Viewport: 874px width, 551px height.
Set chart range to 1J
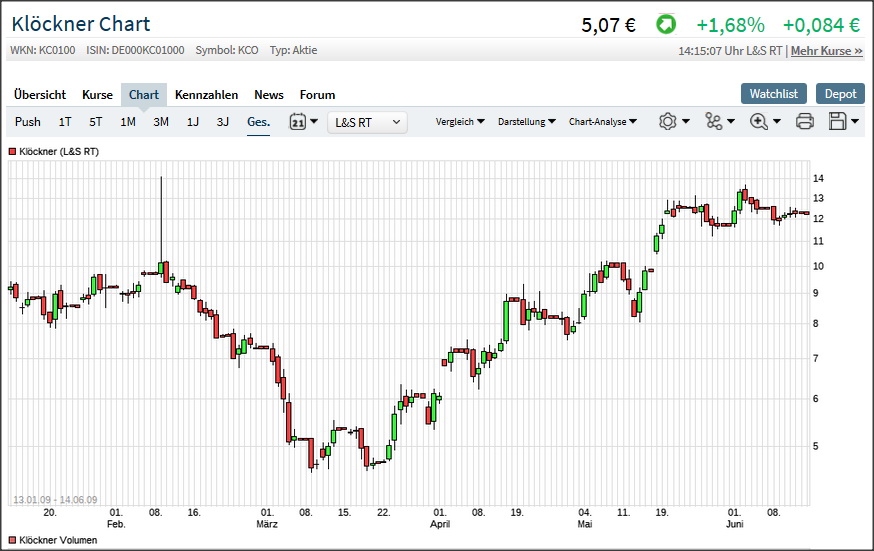pos(192,121)
